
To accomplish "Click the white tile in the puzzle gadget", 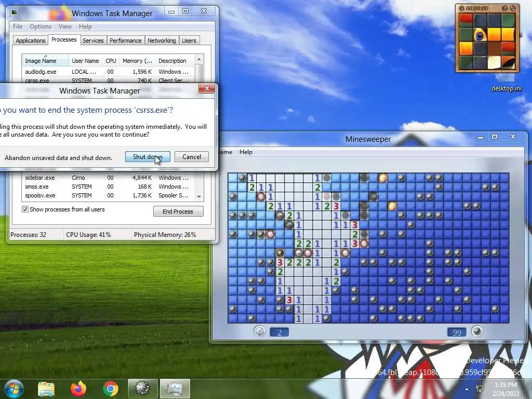I will (x=494, y=62).
